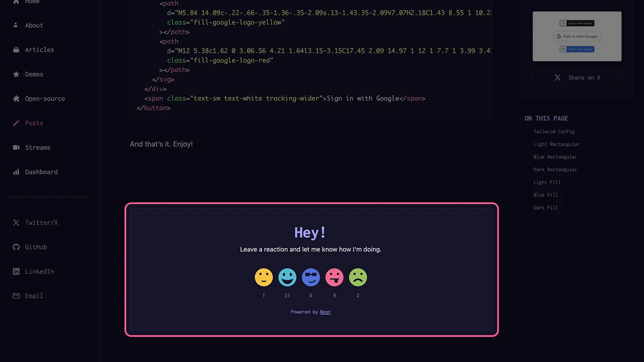Jump to the Blue Pill section
This screenshot has height=362, width=644.
[545, 195]
